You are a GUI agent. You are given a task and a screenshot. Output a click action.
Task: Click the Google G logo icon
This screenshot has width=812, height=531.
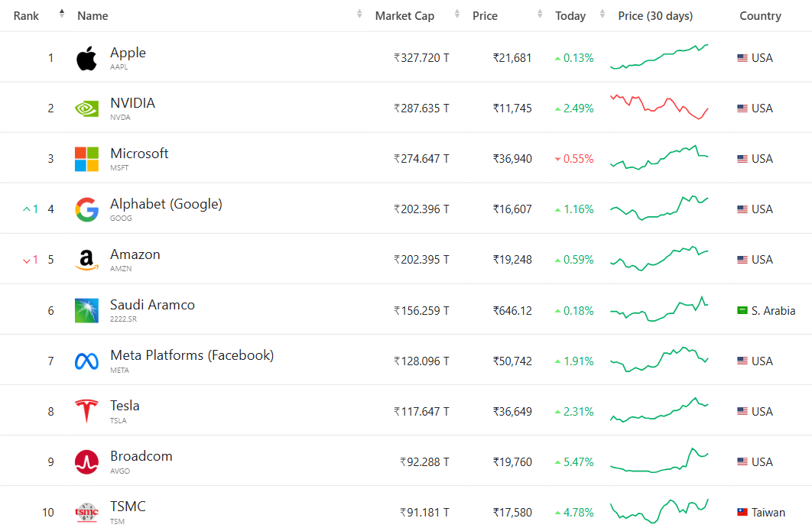(x=86, y=209)
